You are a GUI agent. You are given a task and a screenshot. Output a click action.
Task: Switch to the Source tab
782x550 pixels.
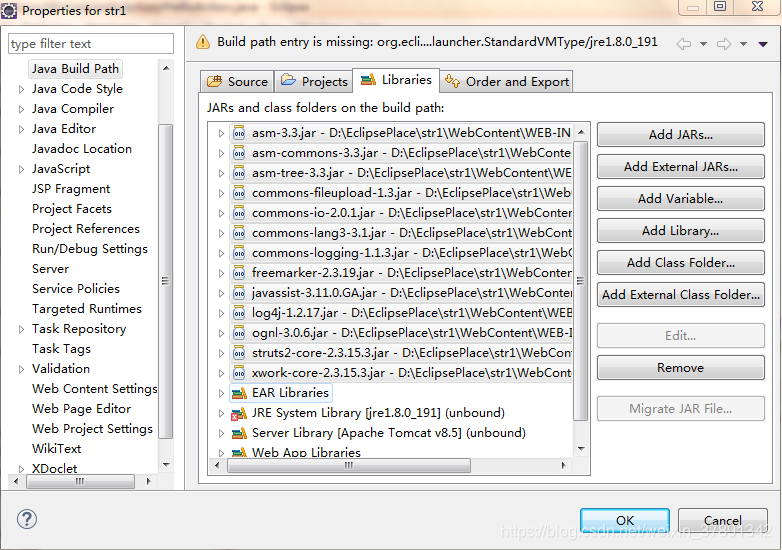[x=237, y=81]
